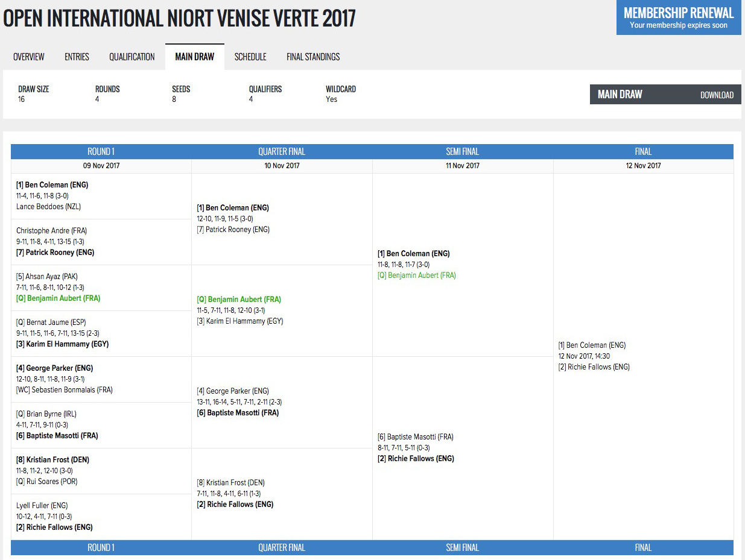Viewport: 745px width, 560px height.
Task: Click Rui Soares (POR) qualifier name
Action: coord(46,482)
